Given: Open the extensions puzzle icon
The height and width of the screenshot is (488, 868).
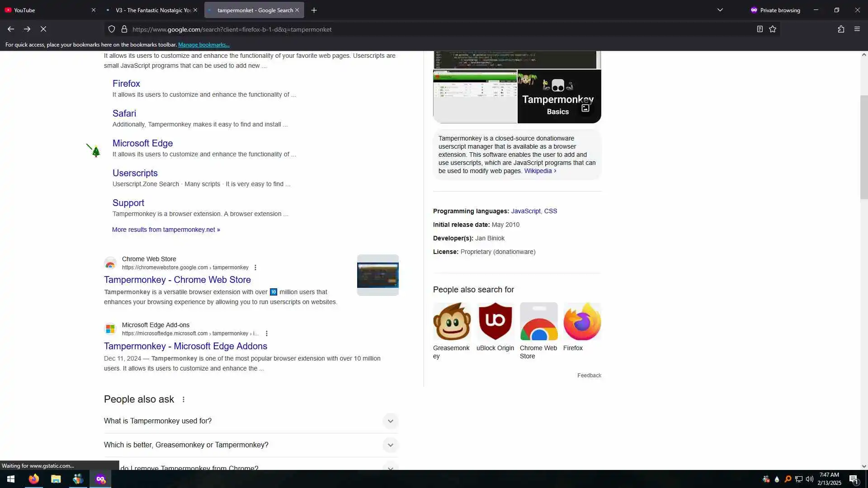Looking at the screenshot, I should [841, 29].
